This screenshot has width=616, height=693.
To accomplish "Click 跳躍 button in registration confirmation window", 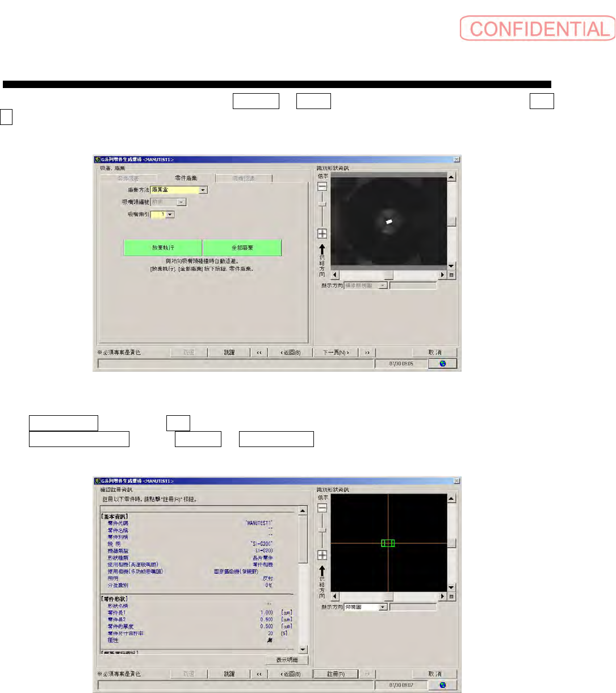I will (x=229, y=674).
